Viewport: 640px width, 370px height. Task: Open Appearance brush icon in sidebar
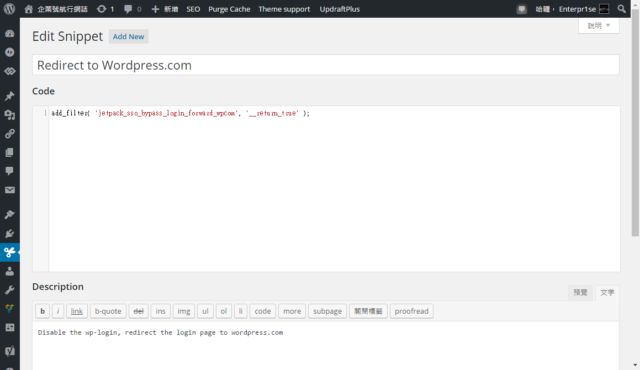coord(9,215)
